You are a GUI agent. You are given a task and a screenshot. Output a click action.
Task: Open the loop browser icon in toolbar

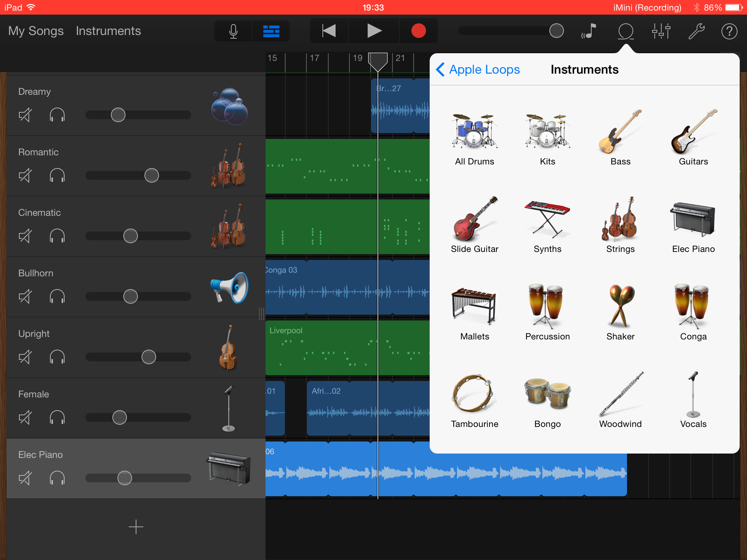pyautogui.click(x=626, y=31)
